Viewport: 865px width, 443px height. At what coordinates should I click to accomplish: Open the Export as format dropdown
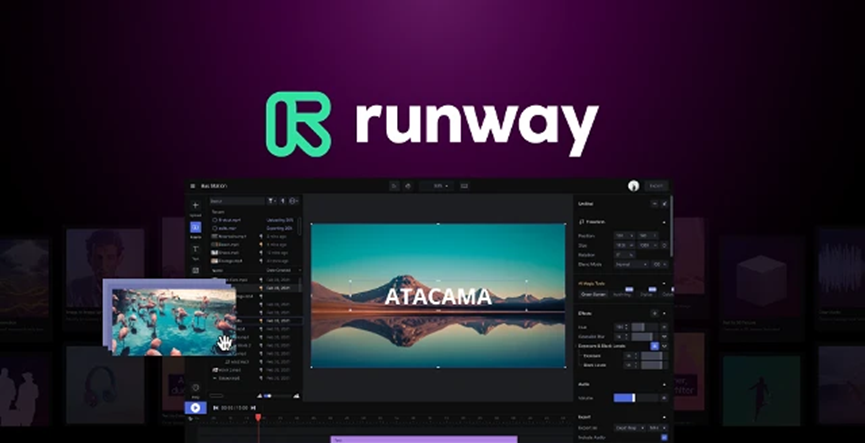[x=628, y=428]
